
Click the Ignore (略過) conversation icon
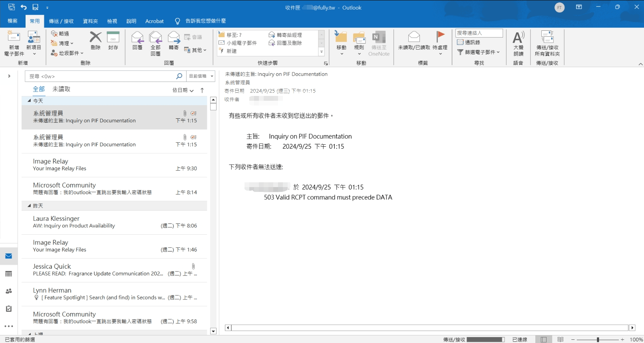coord(54,34)
